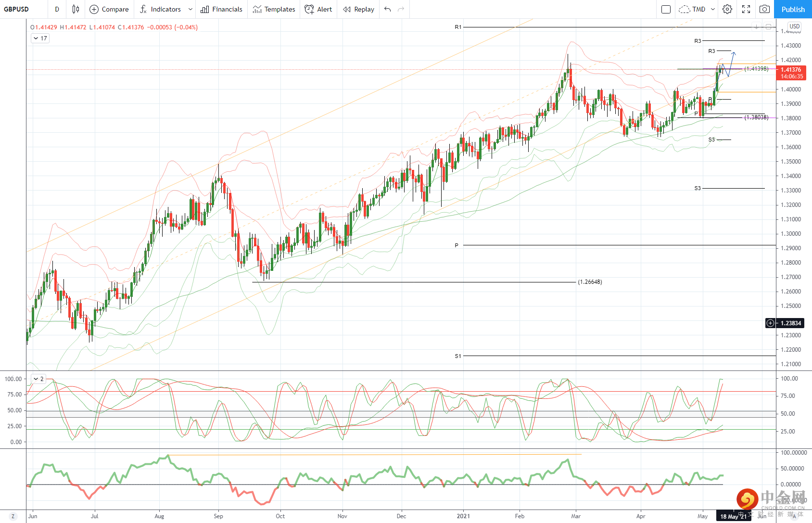This screenshot has height=523, width=812.
Task: Click the move pane down arrow
Action: (x=756, y=27)
